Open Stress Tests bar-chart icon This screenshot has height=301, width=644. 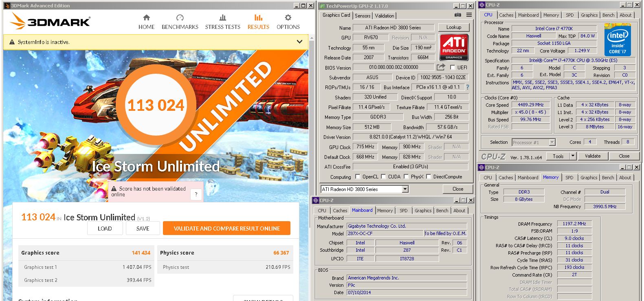(x=222, y=18)
